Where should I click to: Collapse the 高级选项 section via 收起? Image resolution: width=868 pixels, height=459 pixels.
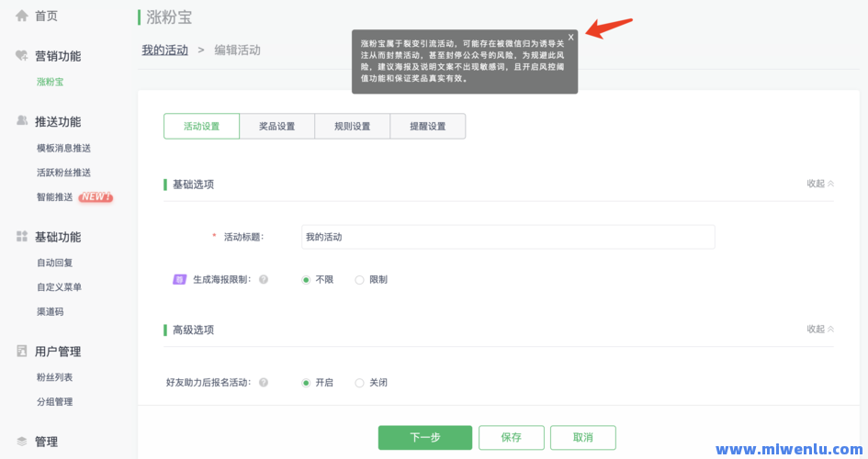pos(820,329)
